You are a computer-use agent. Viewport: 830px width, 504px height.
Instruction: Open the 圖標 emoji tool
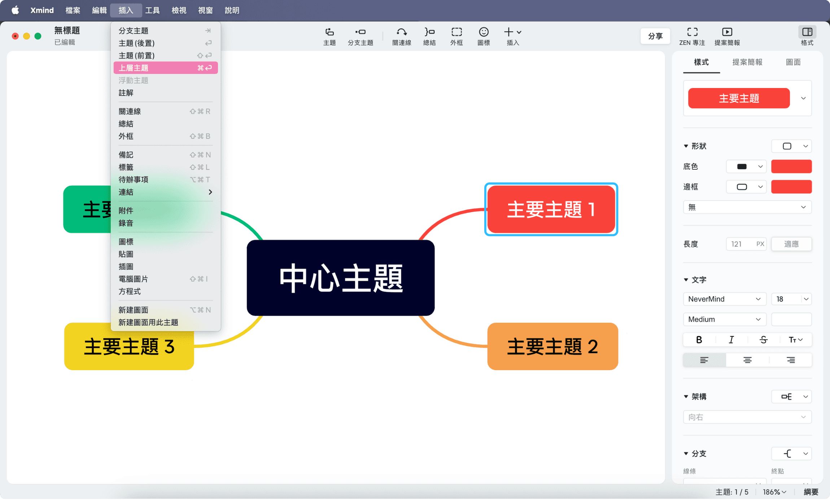click(x=483, y=36)
